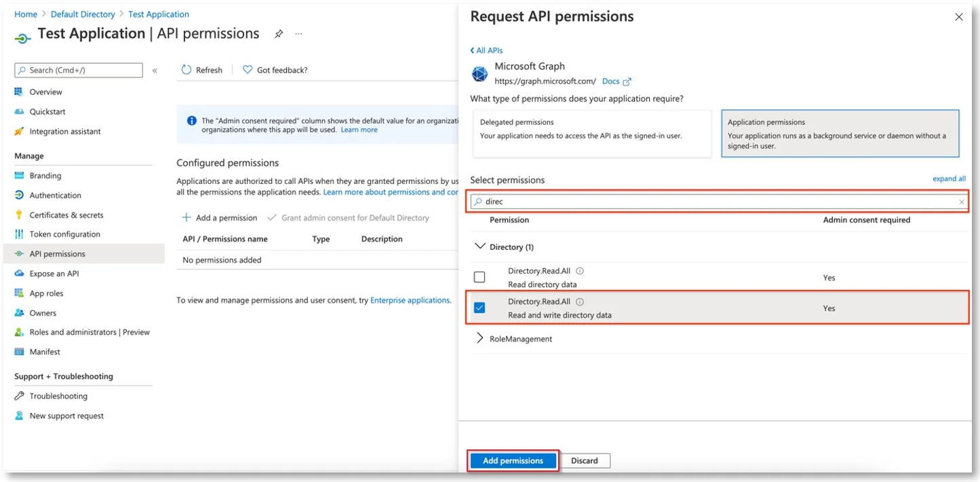Image resolution: width=980 pixels, height=482 pixels.
Task: Click the Description column header
Action: [382, 239]
